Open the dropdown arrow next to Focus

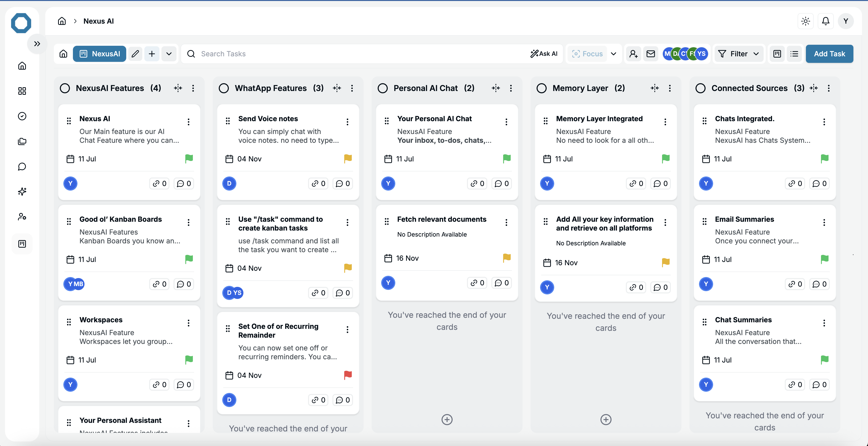pyautogui.click(x=614, y=54)
